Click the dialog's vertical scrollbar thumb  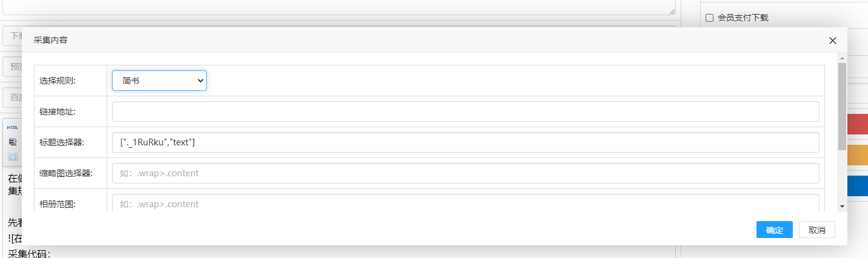842,106
